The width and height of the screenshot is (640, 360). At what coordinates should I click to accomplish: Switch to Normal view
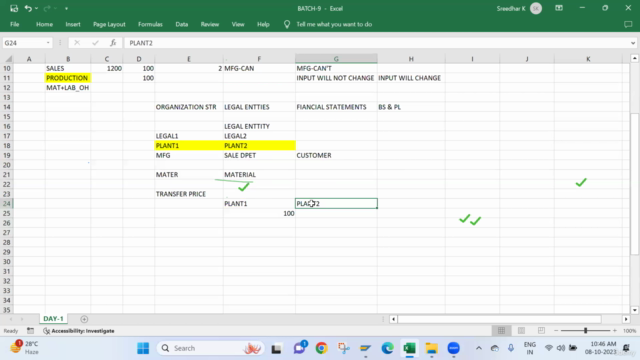click(x=501, y=331)
